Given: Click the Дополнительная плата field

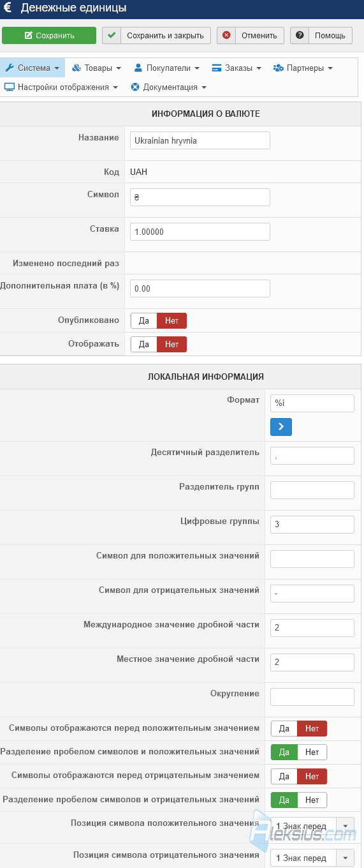Looking at the screenshot, I should click(200, 288).
